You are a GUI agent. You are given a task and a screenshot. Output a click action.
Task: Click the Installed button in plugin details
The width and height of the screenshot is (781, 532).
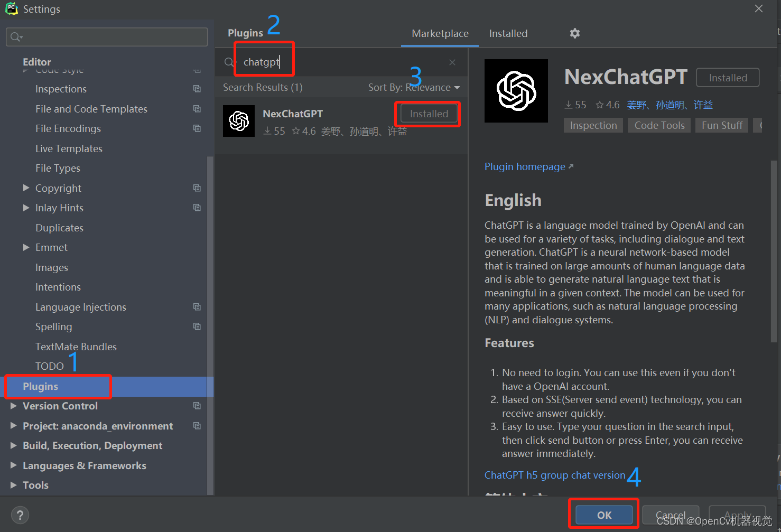(x=728, y=78)
